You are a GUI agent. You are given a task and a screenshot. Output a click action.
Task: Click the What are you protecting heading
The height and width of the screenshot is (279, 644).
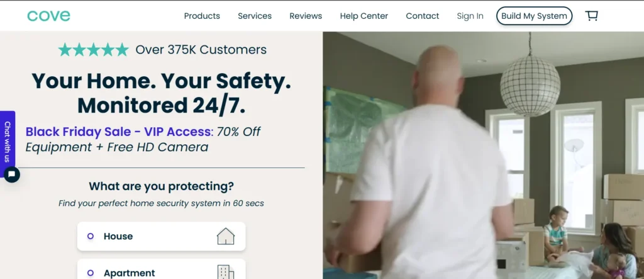162,186
